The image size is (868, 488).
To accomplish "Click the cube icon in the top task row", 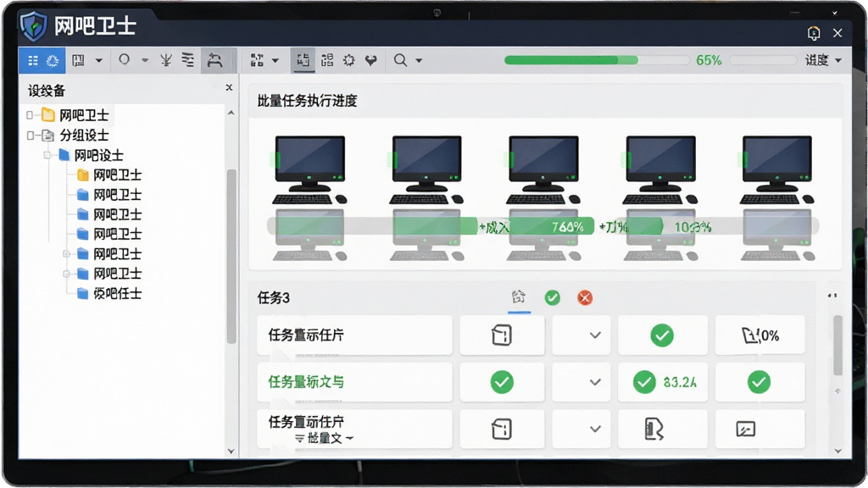I will tap(502, 335).
